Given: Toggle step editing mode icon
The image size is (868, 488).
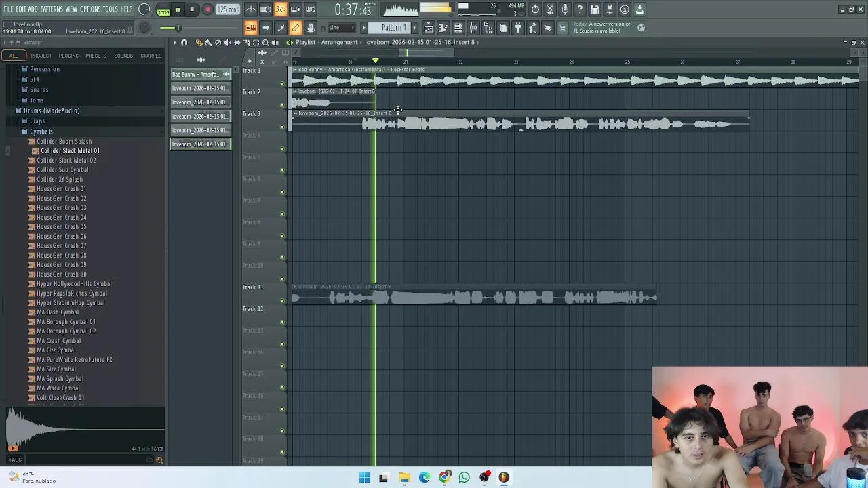Looking at the screenshot, I should (x=280, y=28).
